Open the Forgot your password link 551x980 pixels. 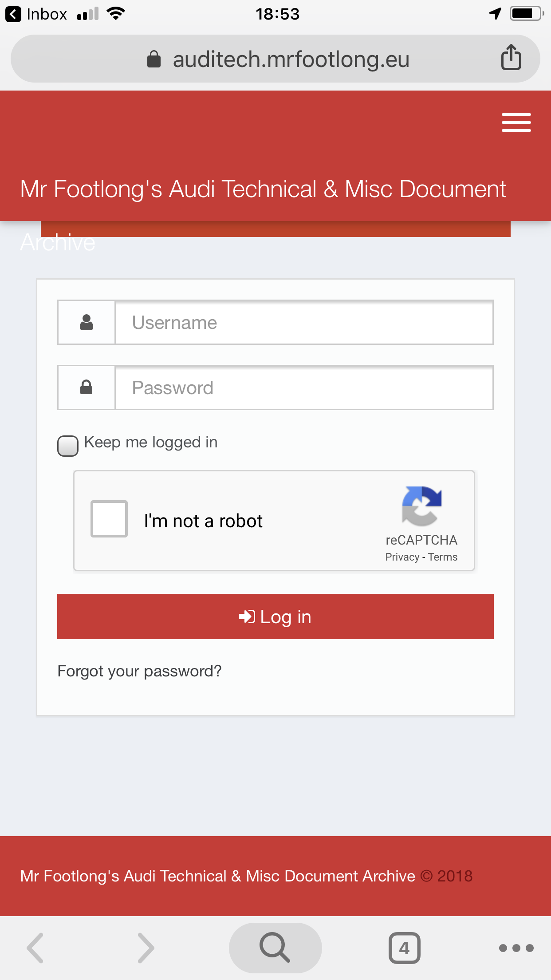point(139,671)
